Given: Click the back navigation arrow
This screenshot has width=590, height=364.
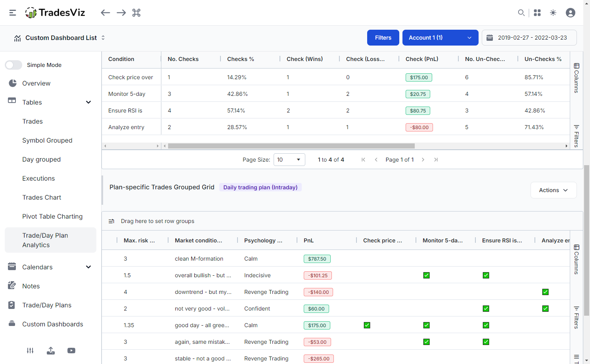Looking at the screenshot, I should [105, 13].
